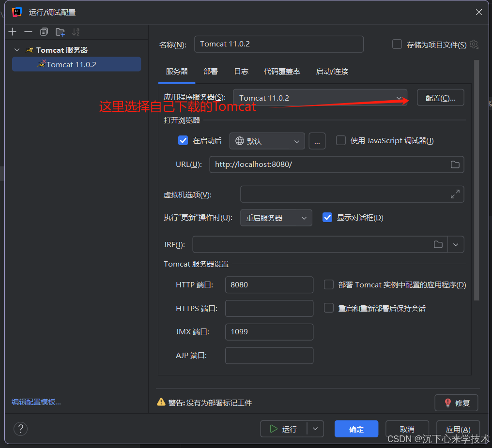Open settings gear next to store as project file
The width and height of the screenshot is (492, 448).
click(474, 45)
